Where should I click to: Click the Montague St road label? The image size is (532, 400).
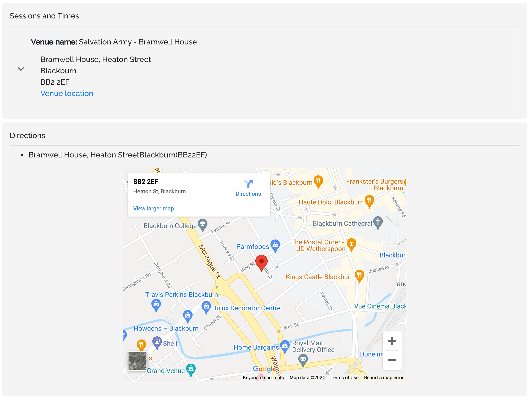(x=209, y=261)
